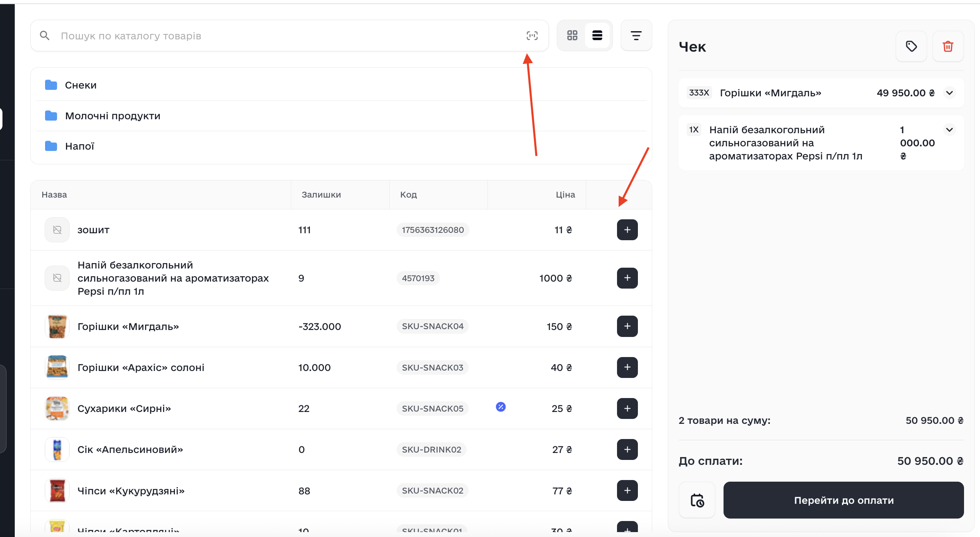Open the deferred receipt clock icon

tap(696, 500)
